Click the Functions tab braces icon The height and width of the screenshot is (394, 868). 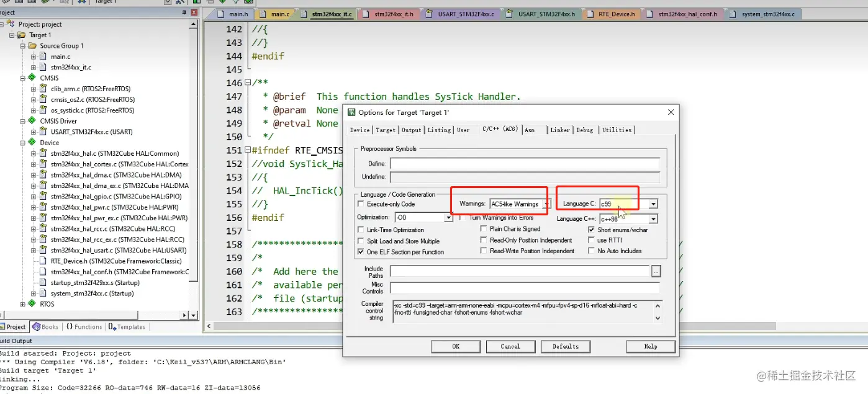click(x=69, y=327)
